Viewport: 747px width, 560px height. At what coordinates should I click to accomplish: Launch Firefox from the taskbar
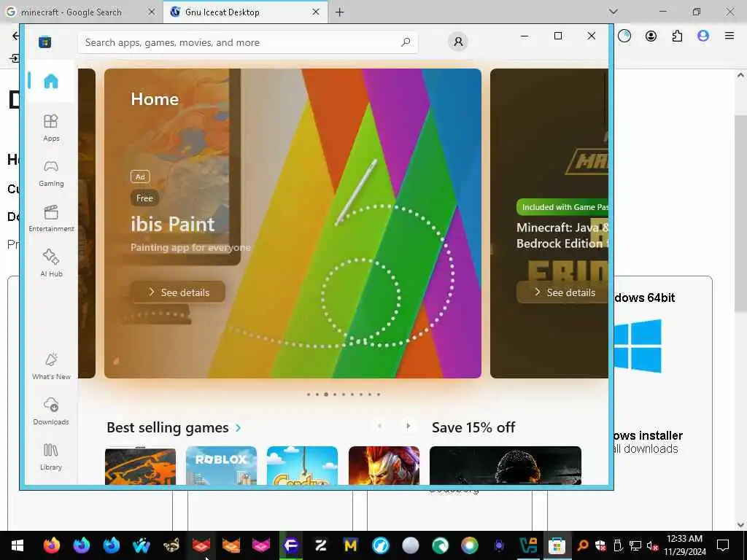coord(52,545)
